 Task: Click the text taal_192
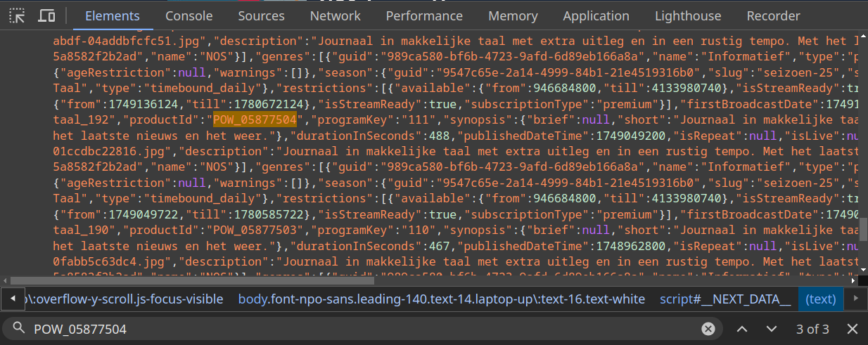[x=81, y=119]
